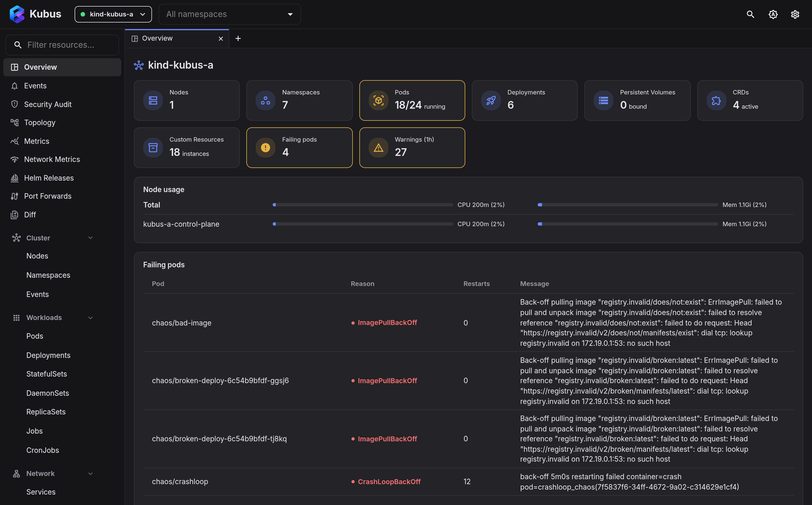Screen dimensions: 812x505
Task: Open pod chaos/broken-deploy-6c54b9bfdf-tj8kq
Action: [468, 439]
